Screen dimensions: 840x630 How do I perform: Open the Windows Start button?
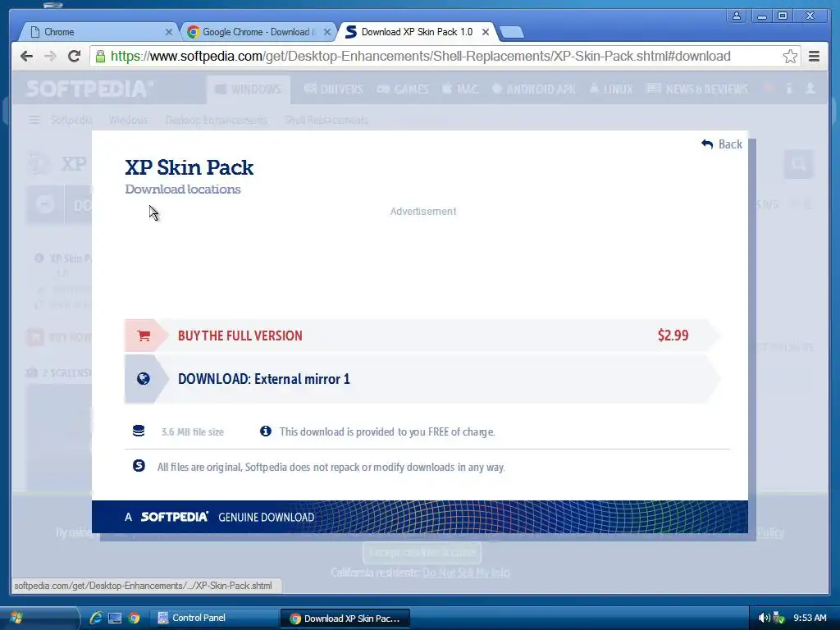tap(16, 619)
